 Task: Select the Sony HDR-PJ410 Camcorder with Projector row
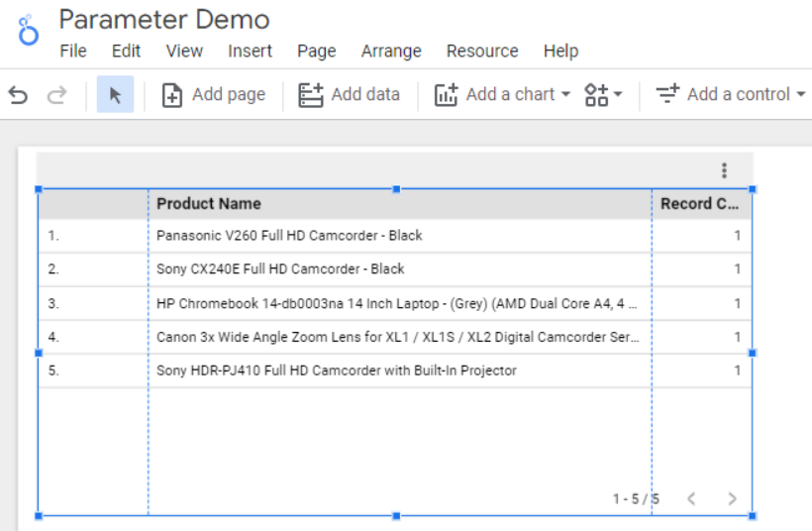tap(395, 371)
